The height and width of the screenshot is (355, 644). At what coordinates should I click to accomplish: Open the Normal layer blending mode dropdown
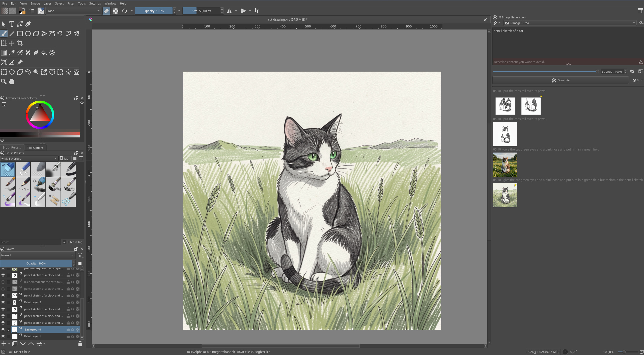pos(37,255)
